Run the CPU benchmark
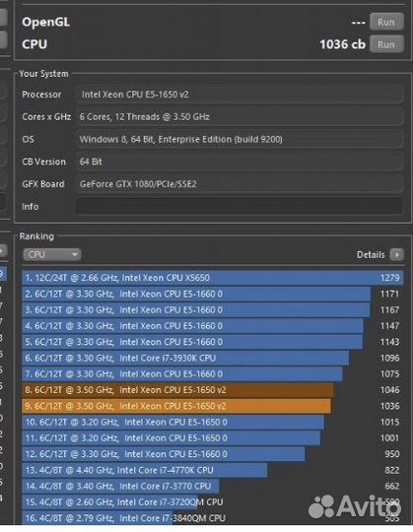 386,44
